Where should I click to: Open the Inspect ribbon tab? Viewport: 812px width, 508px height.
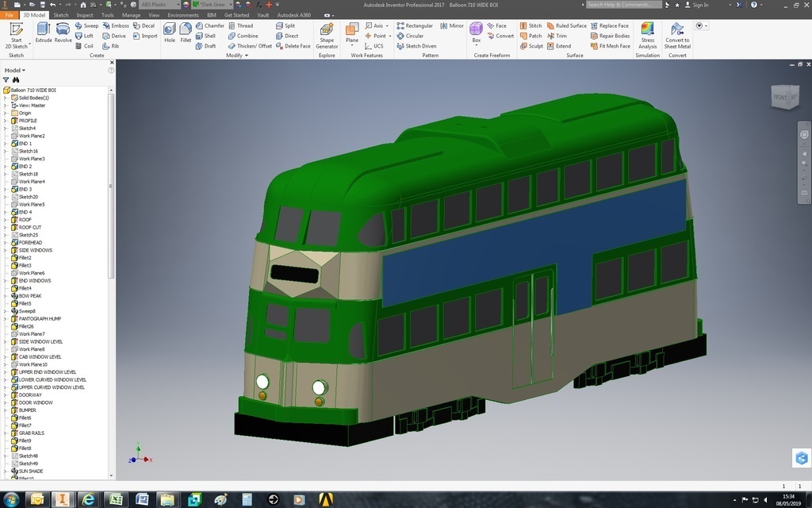click(85, 15)
